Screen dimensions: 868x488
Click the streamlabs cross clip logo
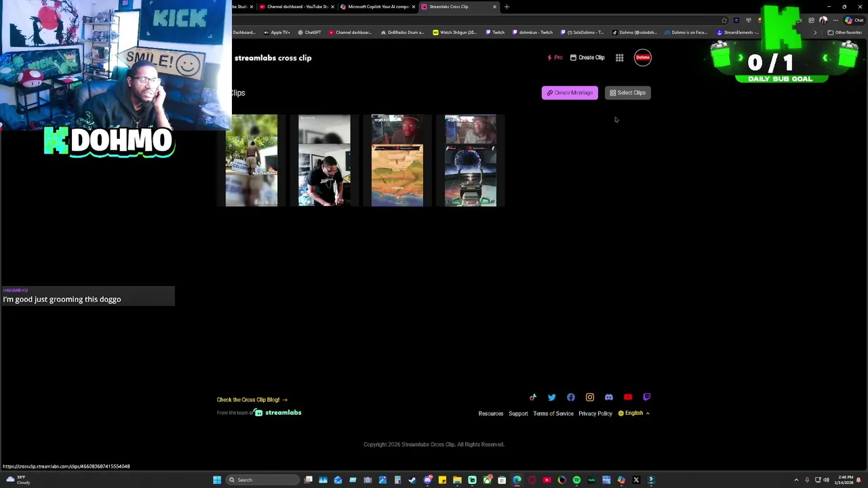273,58
